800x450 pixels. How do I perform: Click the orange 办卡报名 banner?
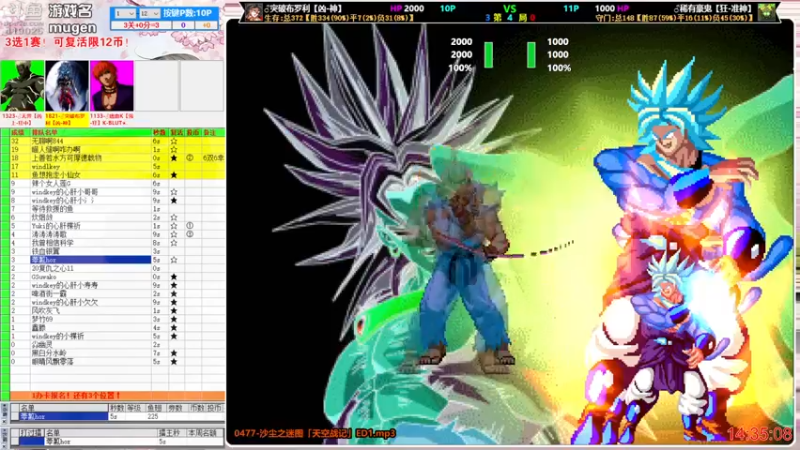point(117,395)
